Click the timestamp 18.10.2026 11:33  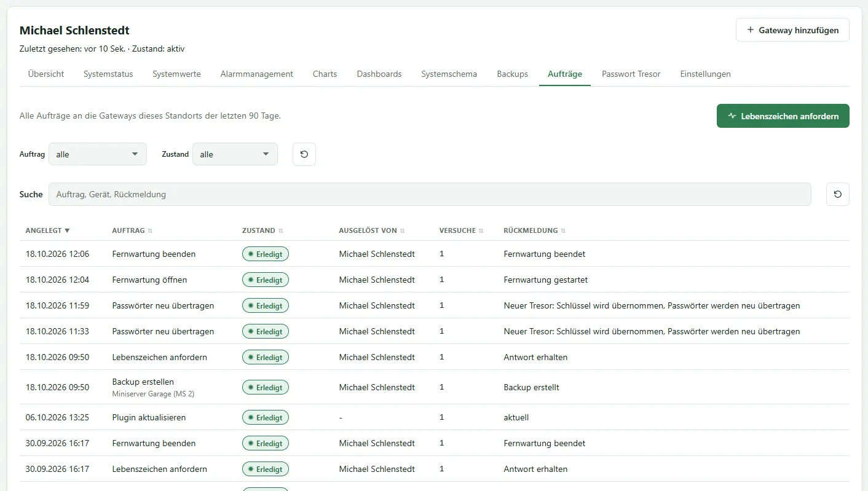[x=57, y=331]
